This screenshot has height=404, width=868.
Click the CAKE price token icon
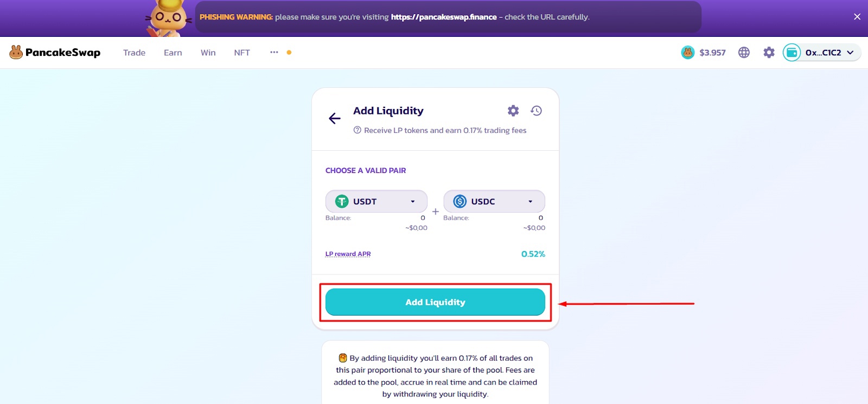click(x=688, y=53)
